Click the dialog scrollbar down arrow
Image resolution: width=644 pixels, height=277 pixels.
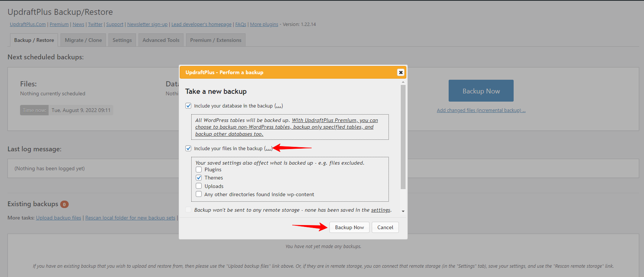403,211
